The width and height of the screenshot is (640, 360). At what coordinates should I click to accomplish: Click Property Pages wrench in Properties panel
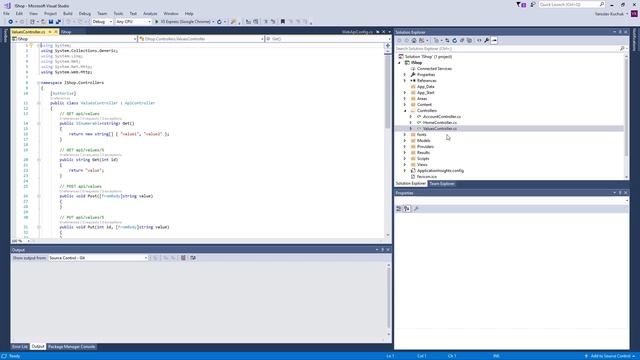click(x=416, y=209)
